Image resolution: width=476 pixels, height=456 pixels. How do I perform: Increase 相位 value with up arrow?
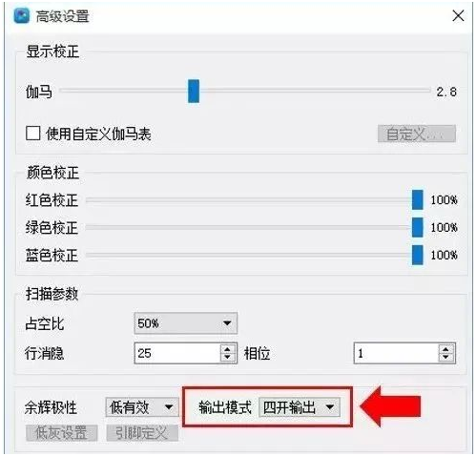(445, 349)
